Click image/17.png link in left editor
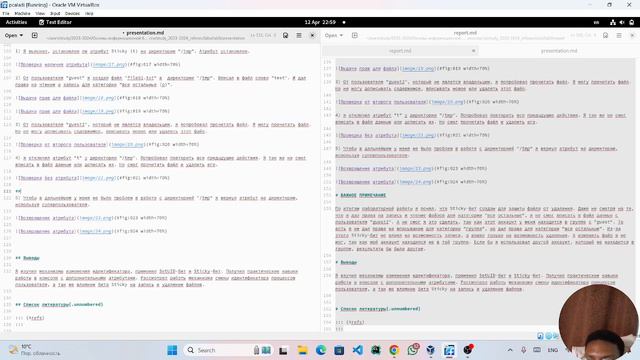 (x=109, y=64)
